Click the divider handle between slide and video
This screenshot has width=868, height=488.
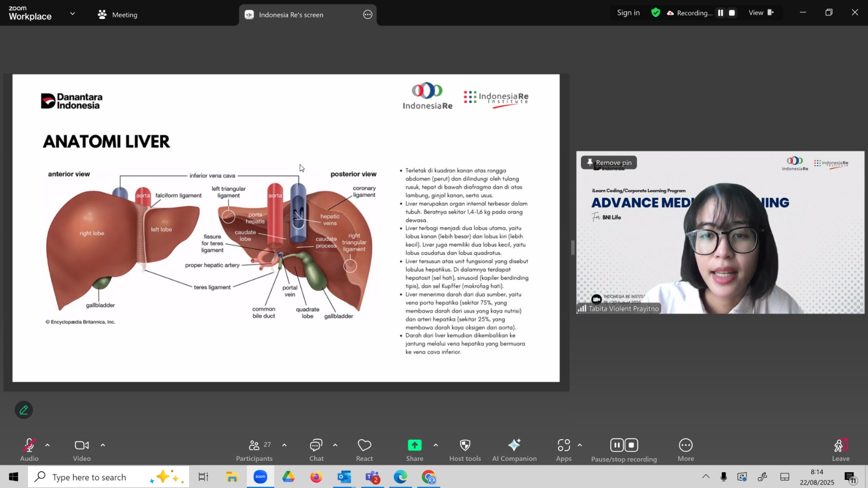[x=573, y=248]
